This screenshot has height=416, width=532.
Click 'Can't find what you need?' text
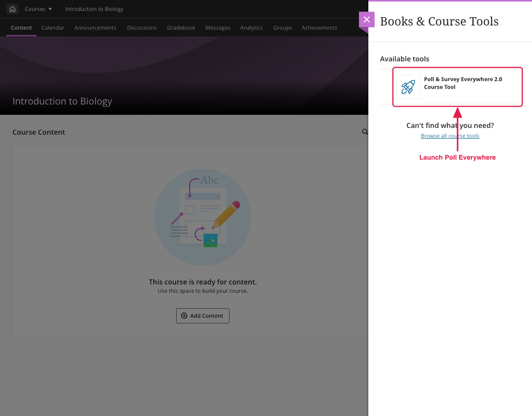[450, 126]
